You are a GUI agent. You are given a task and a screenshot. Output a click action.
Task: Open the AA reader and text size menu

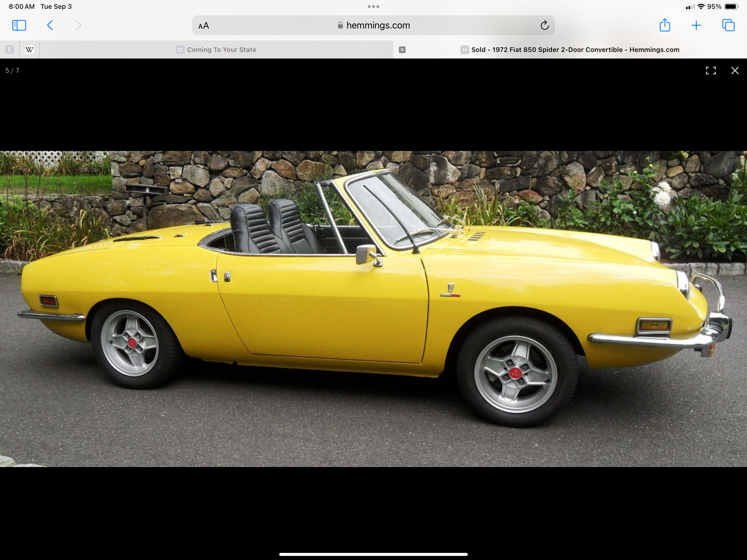click(x=204, y=26)
